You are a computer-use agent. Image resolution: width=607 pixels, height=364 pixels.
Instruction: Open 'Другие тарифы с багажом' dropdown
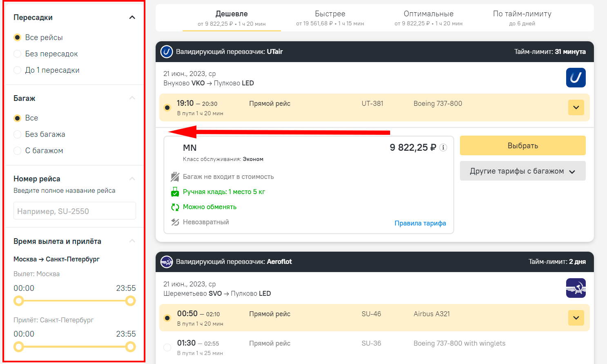522,171
